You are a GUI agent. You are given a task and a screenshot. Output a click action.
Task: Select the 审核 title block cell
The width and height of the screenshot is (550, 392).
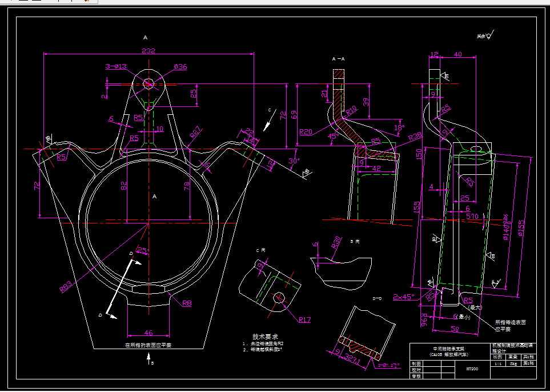pyautogui.click(x=416, y=376)
